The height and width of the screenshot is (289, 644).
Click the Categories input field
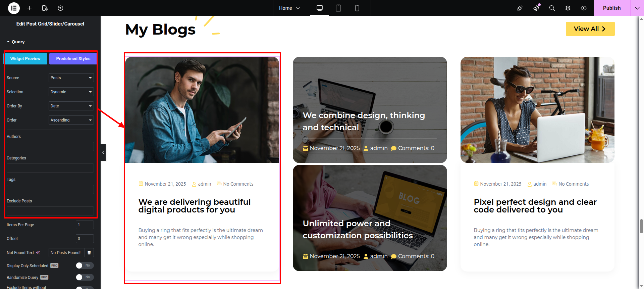50,168
